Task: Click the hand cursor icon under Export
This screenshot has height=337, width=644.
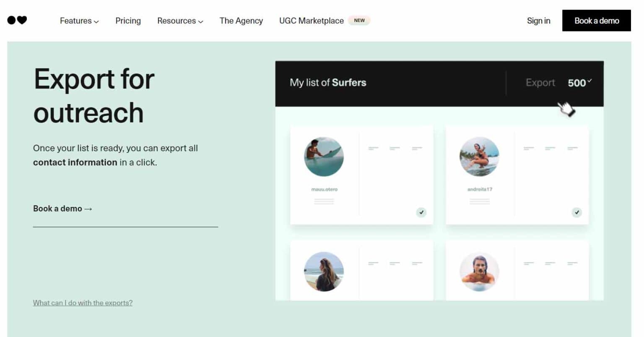Action: 566,109
